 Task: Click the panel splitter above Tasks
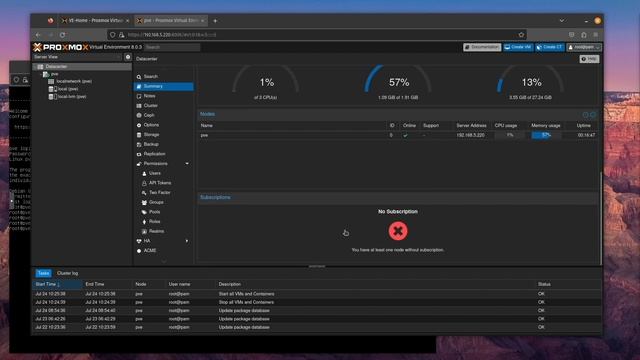tap(317, 267)
